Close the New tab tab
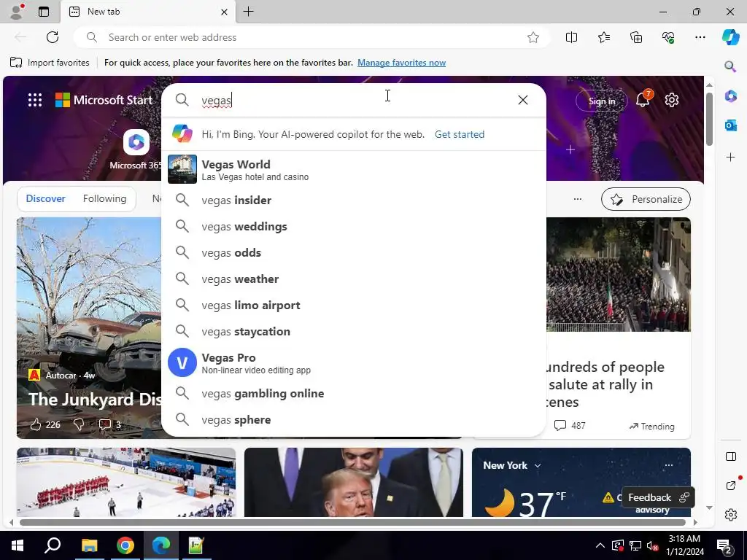Image resolution: width=747 pixels, height=560 pixels. click(225, 12)
